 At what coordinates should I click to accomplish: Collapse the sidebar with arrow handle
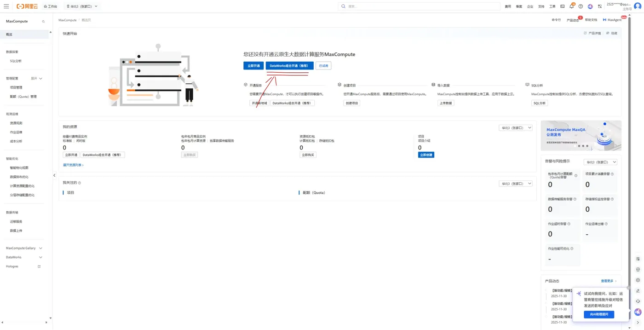pyautogui.click(x=54, y=175)
